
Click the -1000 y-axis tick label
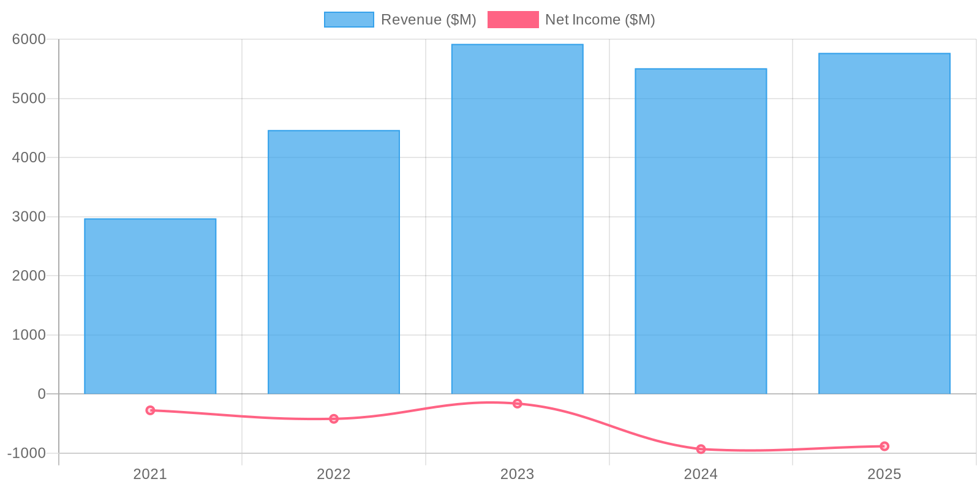[x=26, y=453]
